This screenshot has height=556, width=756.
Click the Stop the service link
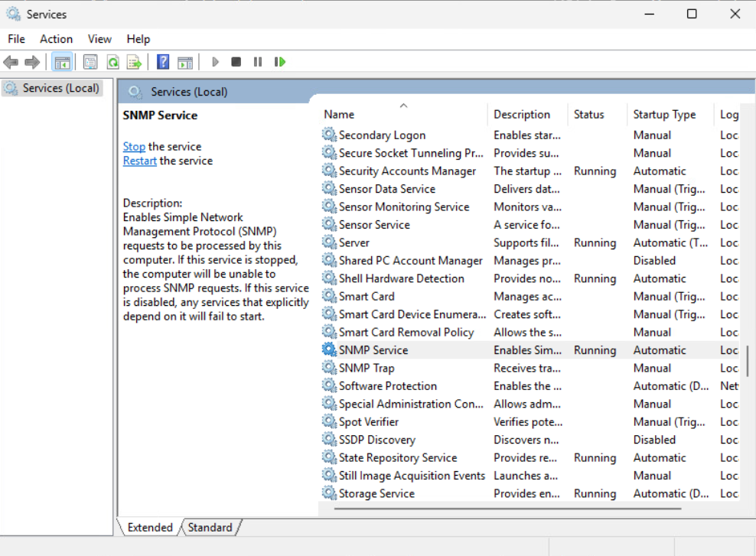[134, 146]
